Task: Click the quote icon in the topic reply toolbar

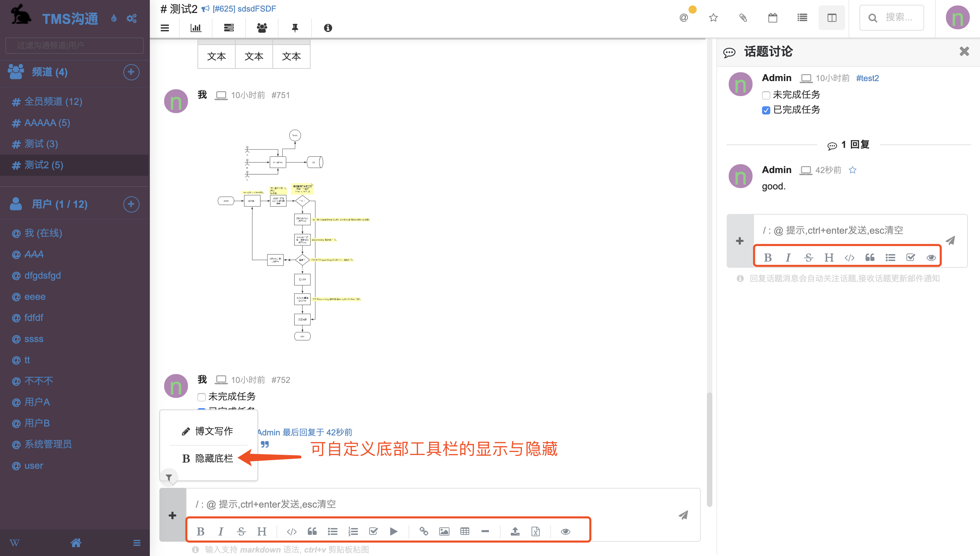Action: [870, 257]
